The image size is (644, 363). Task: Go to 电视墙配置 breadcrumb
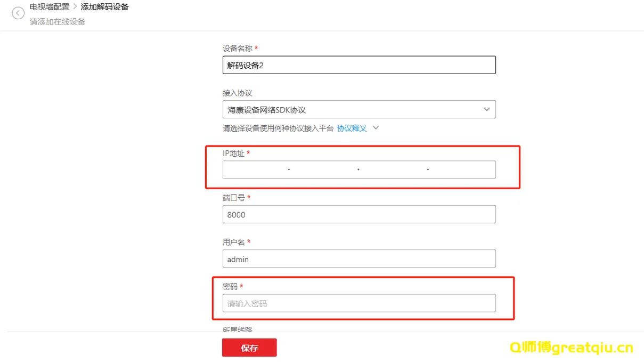click(x=50, y=7)
